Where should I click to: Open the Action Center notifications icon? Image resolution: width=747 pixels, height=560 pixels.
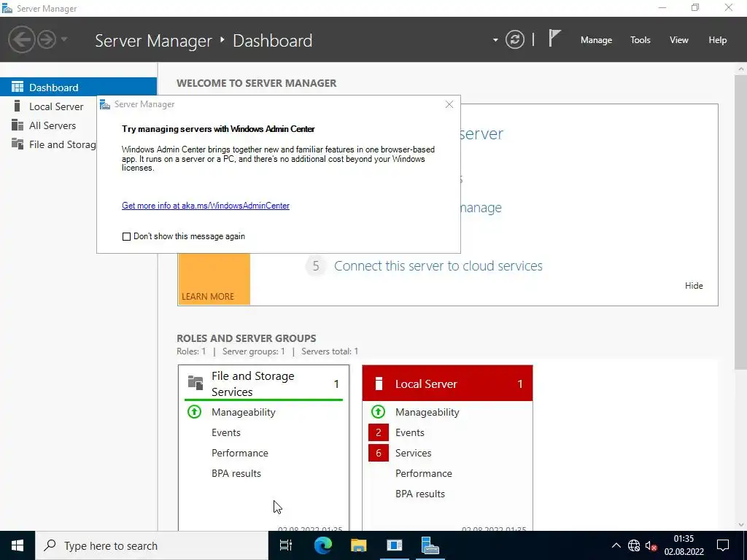click(723, 545)
